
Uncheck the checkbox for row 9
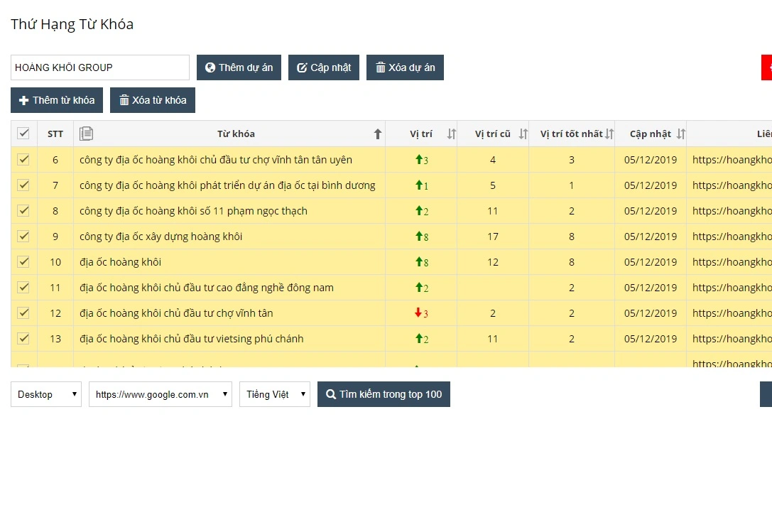(23, 236)
